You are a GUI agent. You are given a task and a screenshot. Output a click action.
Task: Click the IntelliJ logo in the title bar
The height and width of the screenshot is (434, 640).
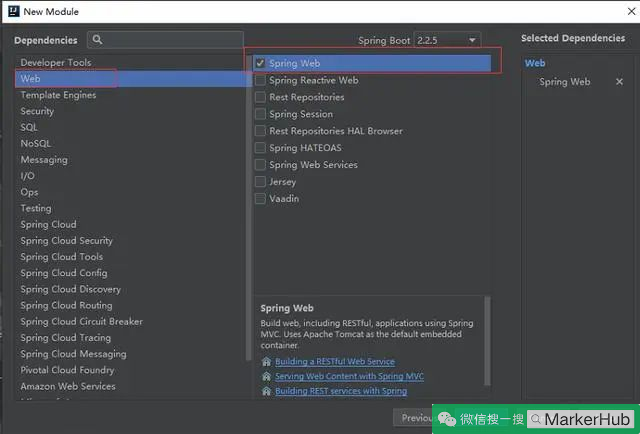click(x=13, y=11)
